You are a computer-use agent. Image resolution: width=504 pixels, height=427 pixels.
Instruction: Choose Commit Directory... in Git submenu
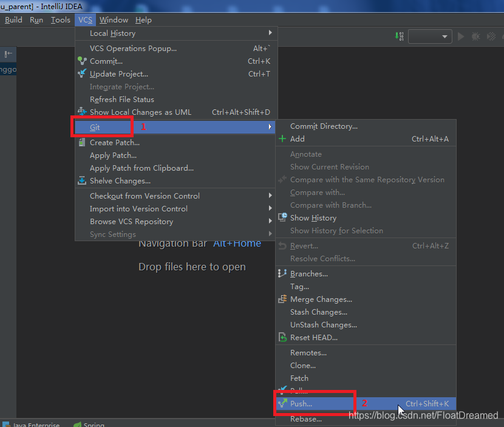tap(366, 126)
